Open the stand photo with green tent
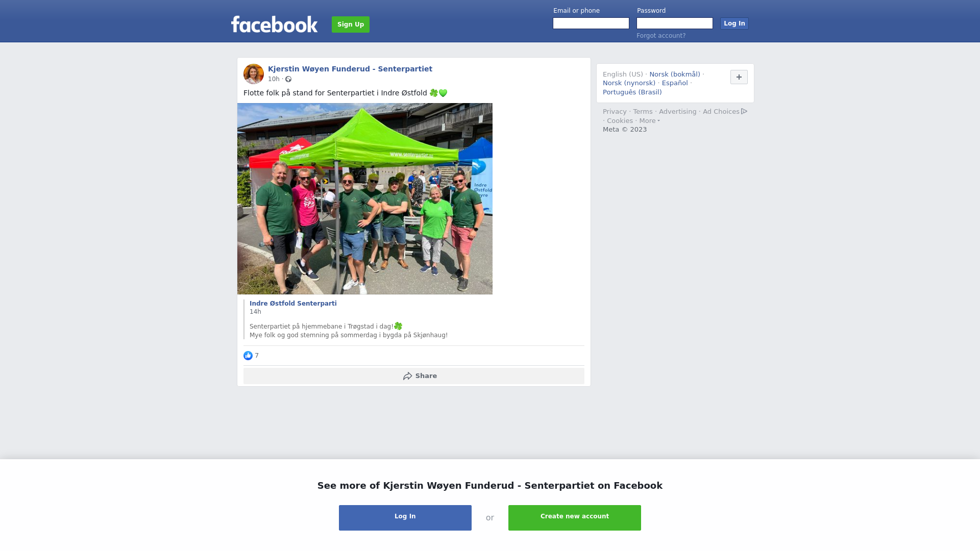This screenshot has width=980, height=551. tap(365, 198)
